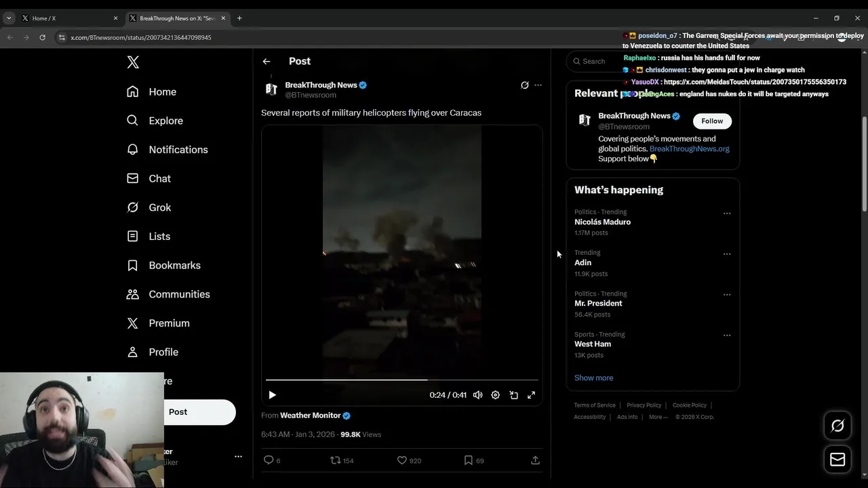The width and height of the screenshot is (868, 488).
Task: Click BreakThrough News avatar on post
Action: point(271,89)
